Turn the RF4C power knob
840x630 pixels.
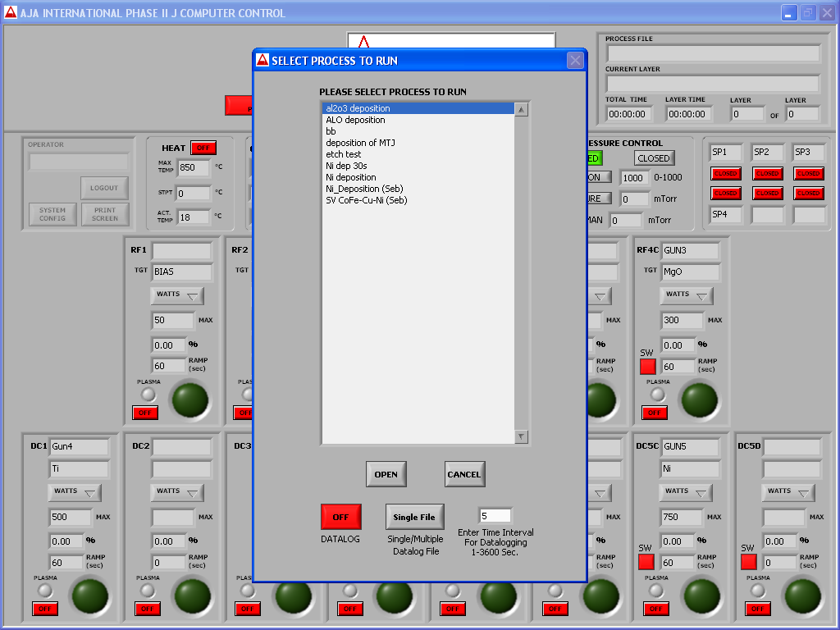700,399
